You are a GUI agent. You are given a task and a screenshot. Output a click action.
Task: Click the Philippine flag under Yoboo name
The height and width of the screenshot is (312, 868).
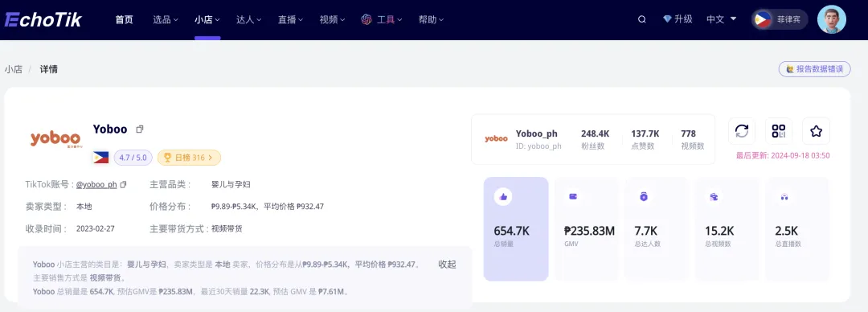[x=100, y=158]
